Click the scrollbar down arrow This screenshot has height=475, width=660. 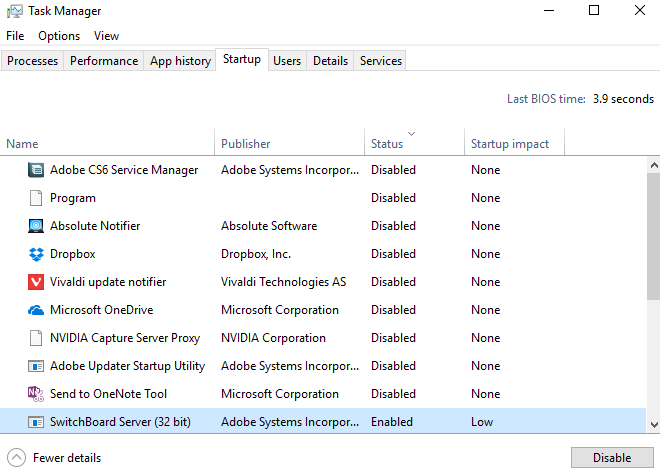[x=654, y=424]
